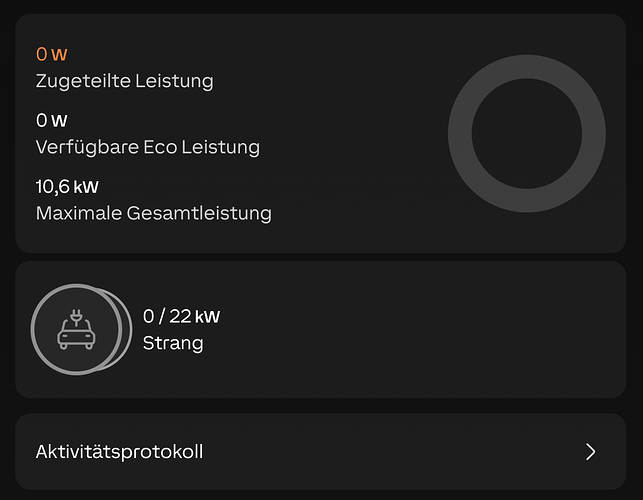The width and height of the screenshot is (643, 500).
Task: Click the W unit of allocated power
Action: pos(59,55)
